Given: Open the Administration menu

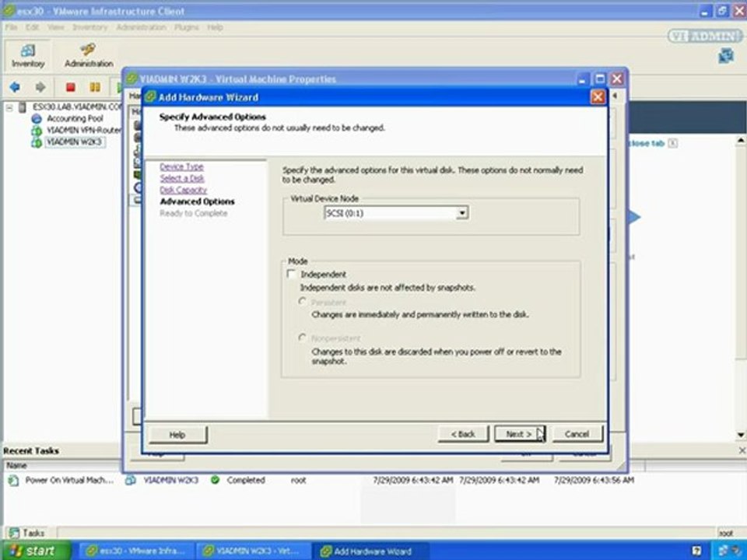Looking at the screenshot, I should point(141,27).
